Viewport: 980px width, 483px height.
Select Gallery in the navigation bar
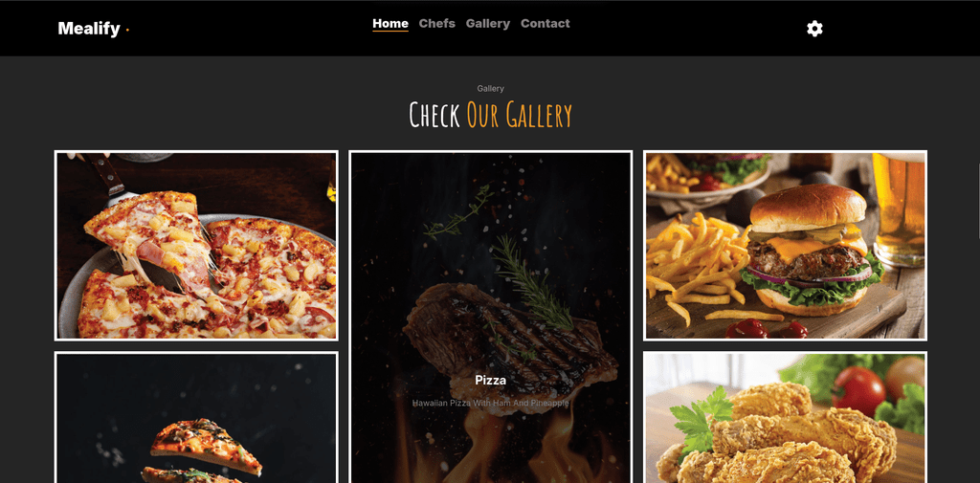(487, 24)
